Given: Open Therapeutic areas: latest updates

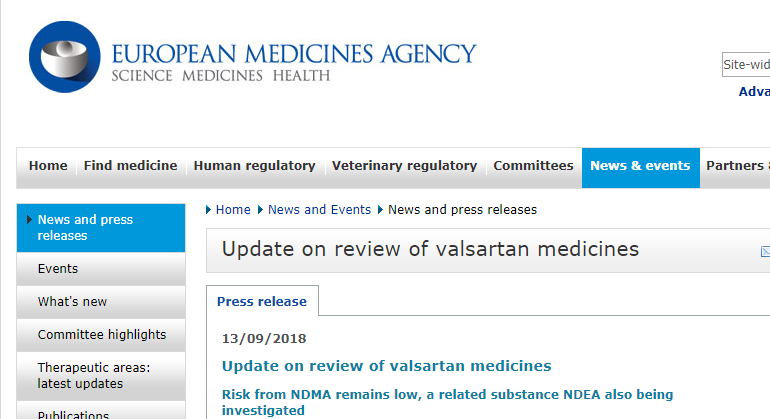Looking at the screenshot, I should (101, 376).
